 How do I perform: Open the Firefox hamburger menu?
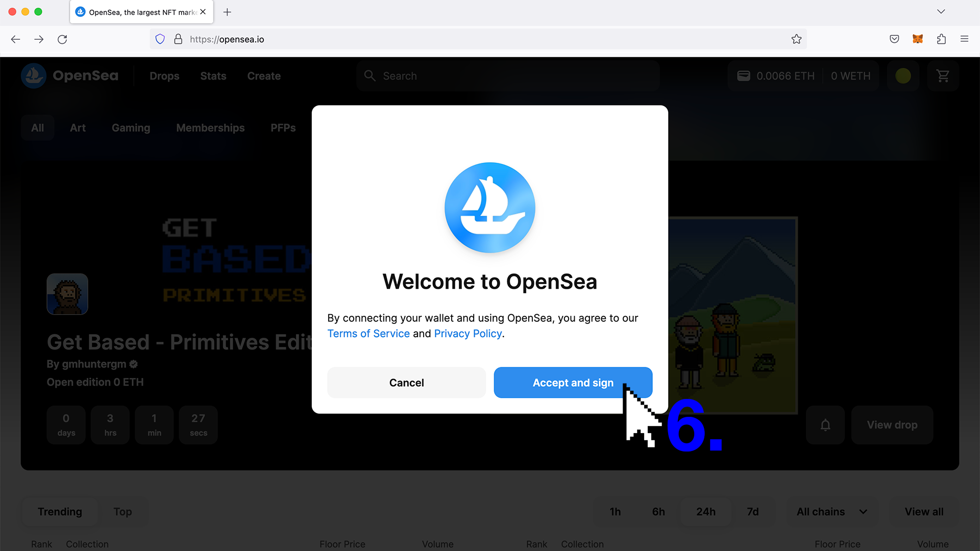click(x=964, y=39)
